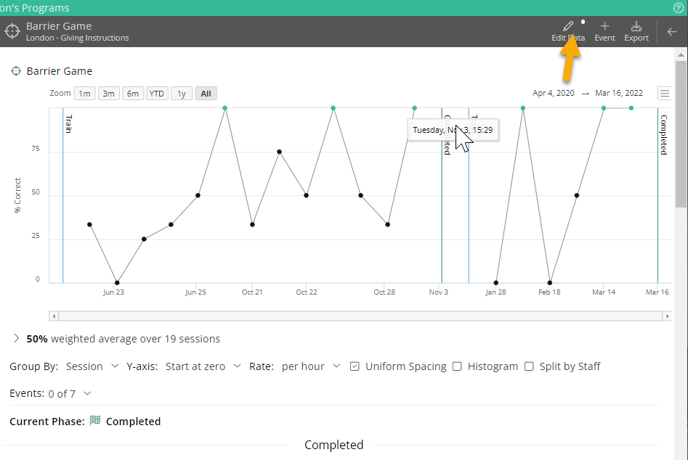The image size is (688, 460).
Task: Expand the 50% weighted average details
Action: (16, 339)
